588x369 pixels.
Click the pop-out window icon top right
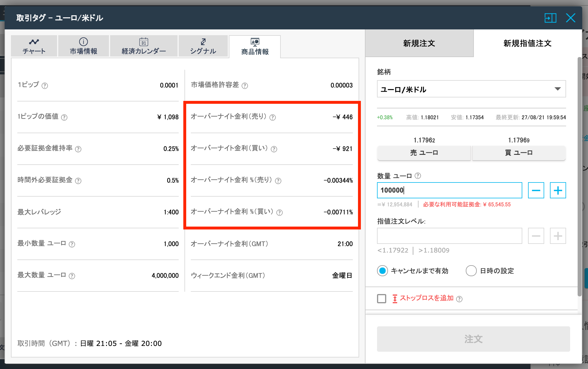[x=550, y=18]
